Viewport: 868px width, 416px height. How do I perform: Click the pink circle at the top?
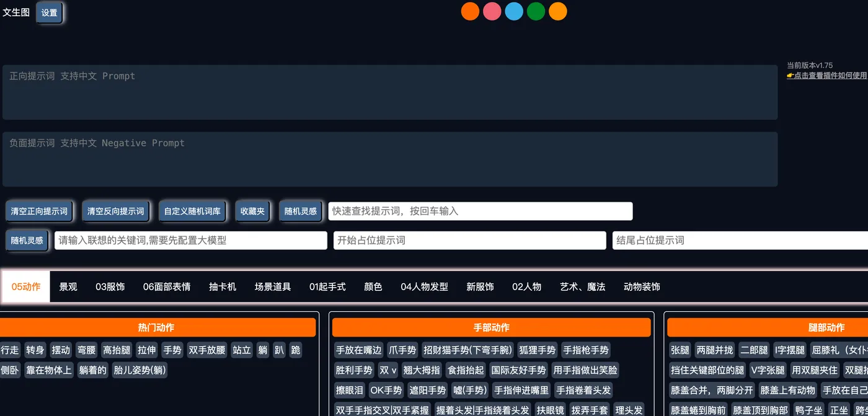pyautogui.click(x=492, y=11)
